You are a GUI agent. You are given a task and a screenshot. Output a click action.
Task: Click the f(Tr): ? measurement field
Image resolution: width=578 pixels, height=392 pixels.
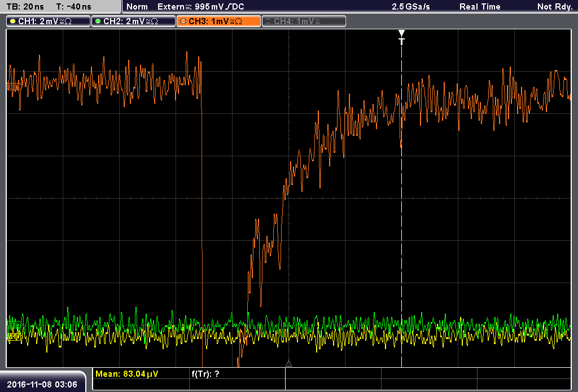click(x=205, y=374)
